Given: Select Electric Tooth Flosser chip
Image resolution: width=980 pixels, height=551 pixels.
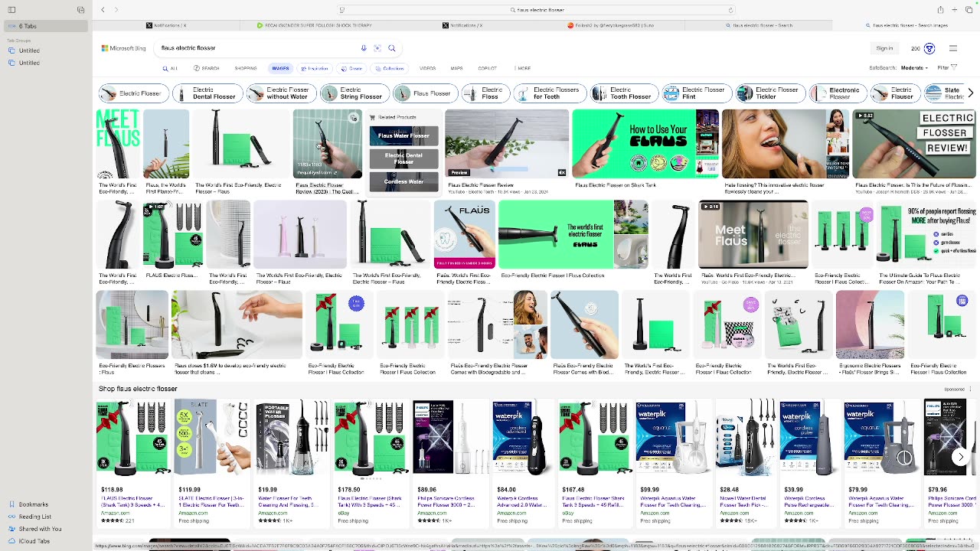Looking at the screenshot, I should coord(624,93).
